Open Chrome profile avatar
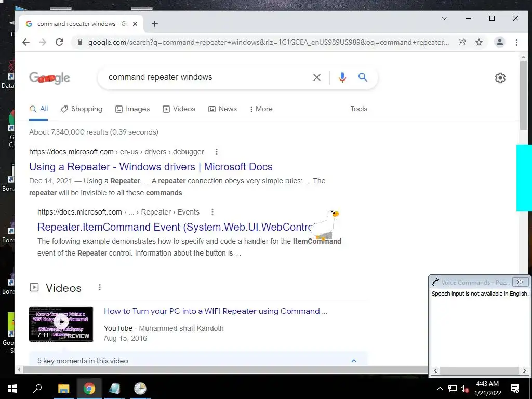532x399 pixels. click(500, 42)
